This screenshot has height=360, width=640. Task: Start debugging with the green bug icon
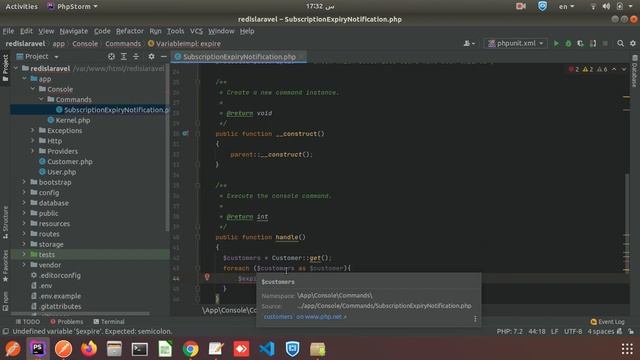[x=568, y=43]
